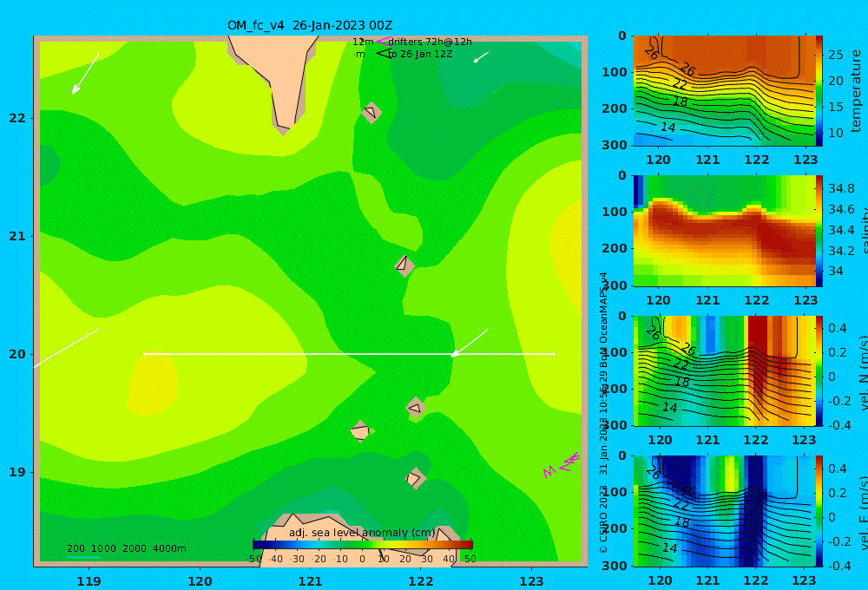Click the latitude label '19' on the main map
Image resolution: width=868 pixels, height=590 pixels.
[x=17, y=472]
